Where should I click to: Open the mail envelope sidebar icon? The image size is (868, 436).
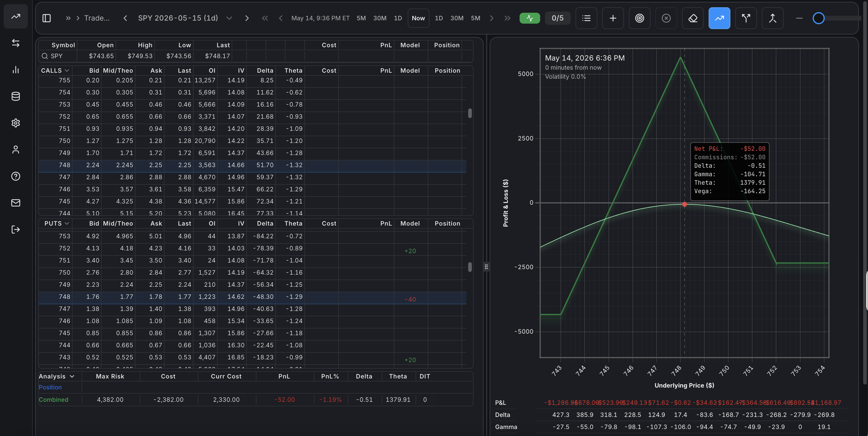[x=15, y=203]
